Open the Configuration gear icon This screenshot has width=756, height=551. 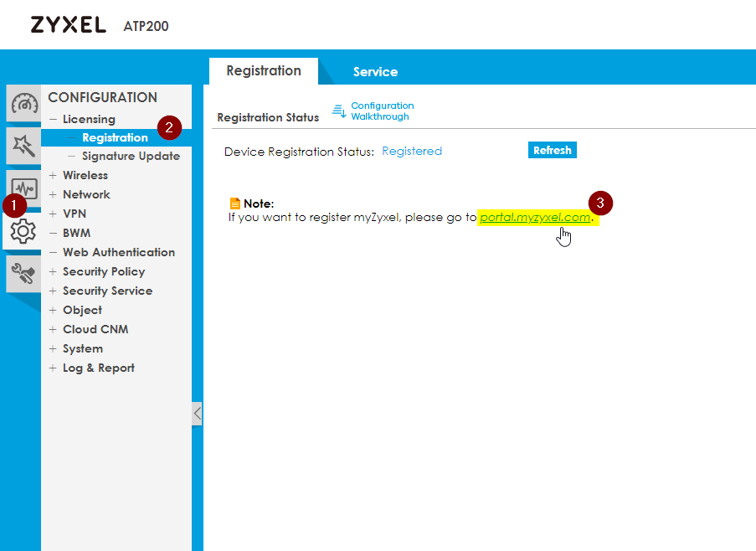coord(23,231)
